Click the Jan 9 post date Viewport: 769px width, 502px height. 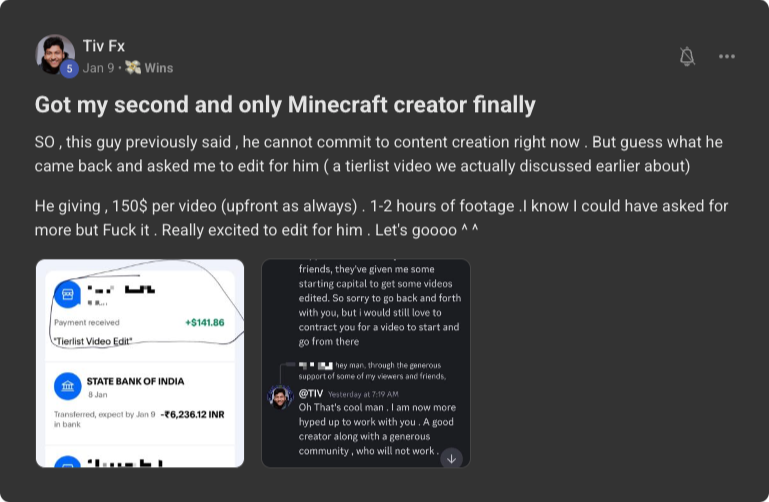pos(98,68)
